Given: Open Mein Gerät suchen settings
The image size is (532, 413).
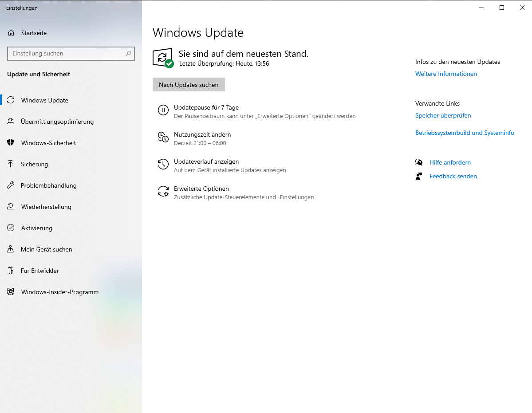Looking at the screenshot, I should [71, 249].
